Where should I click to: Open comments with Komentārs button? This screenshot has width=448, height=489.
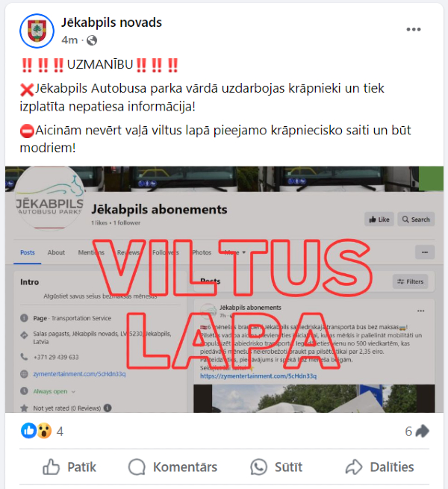[172, 467]
